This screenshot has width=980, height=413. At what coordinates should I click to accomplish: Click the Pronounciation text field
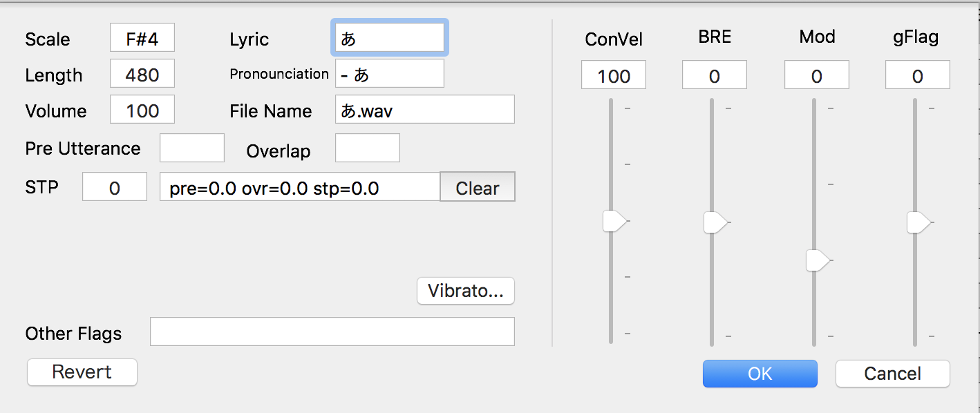[x=389, y=74]
